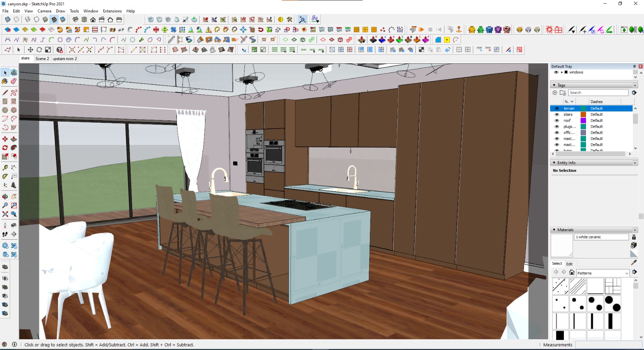This screenshot has width=644, height=350.
Task: Click the Zoom Extents tool
Action: tap(5, 214)
